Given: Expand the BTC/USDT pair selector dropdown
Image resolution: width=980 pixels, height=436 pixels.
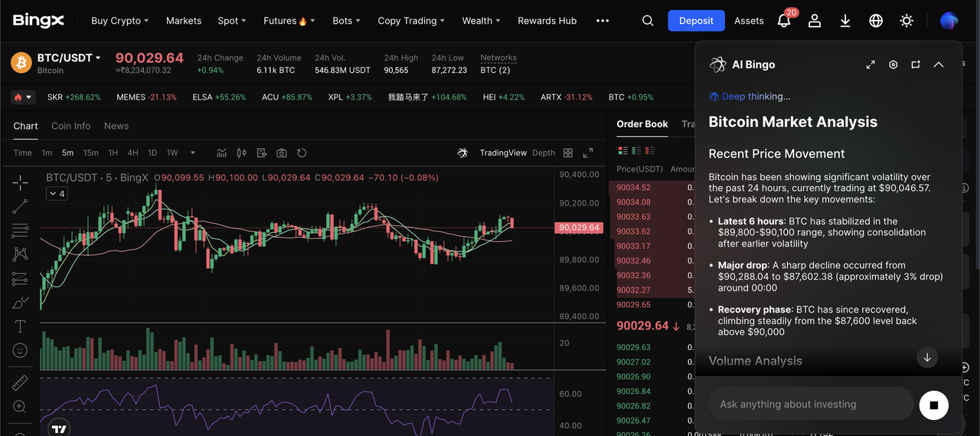Looking at the screenshot, I should coord(98,58).
